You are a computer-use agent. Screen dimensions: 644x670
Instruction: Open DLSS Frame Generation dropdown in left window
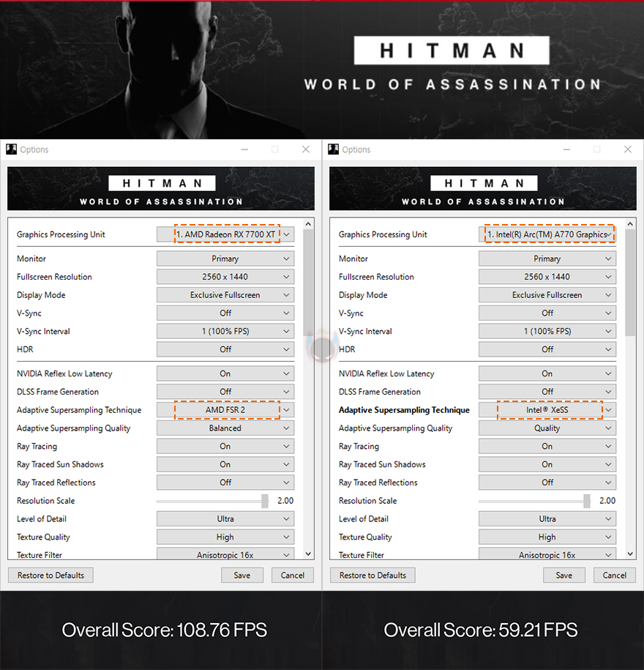pyautogui.click(x=225, y=392)
